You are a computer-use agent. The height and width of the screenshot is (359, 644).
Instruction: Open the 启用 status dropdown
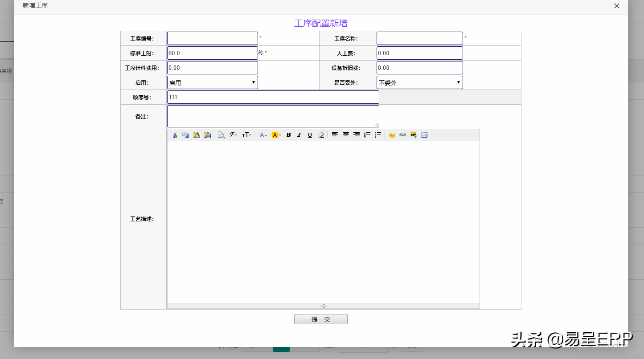[213, 82]
